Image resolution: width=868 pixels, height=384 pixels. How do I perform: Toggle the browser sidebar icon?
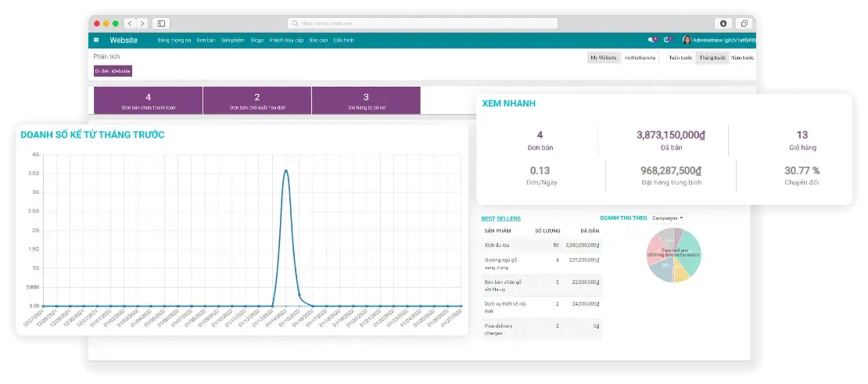pyautogui.click(x=161, y=23)
